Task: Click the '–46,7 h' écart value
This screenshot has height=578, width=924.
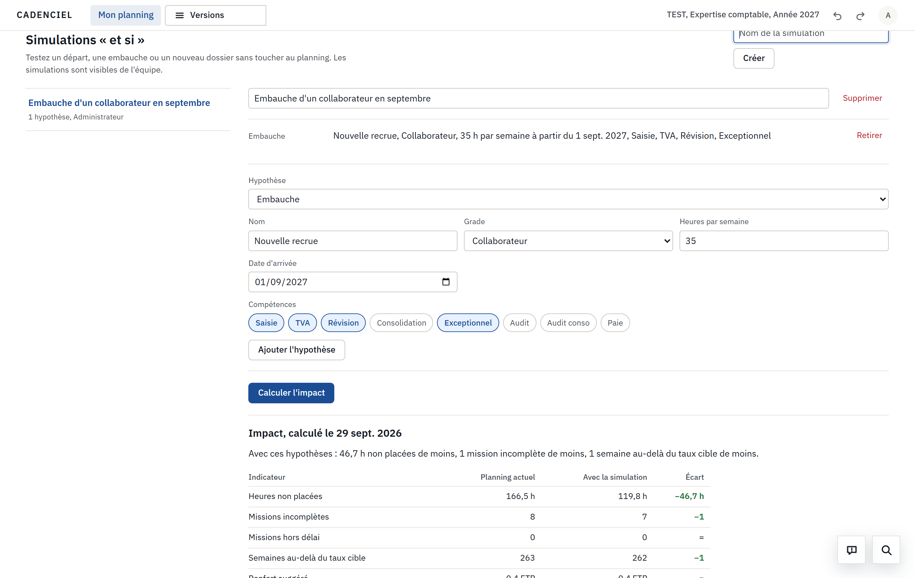Action: click(689, 496)
